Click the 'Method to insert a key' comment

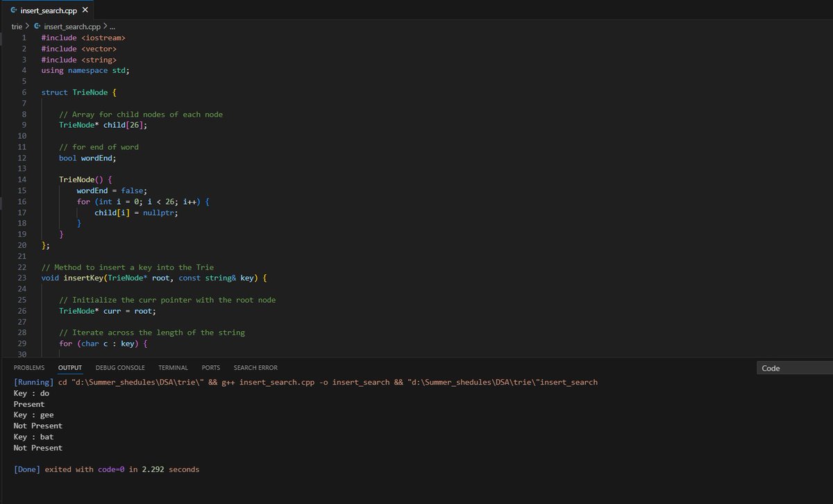point(128,267)
